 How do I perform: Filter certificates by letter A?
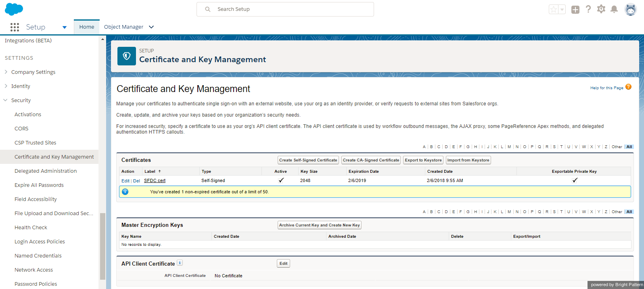point(424,147)
